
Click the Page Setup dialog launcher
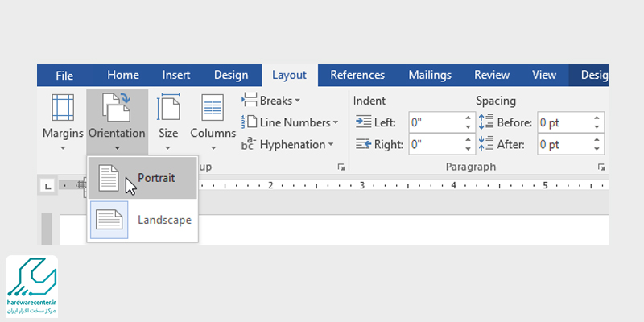click(x=341, y=167)
